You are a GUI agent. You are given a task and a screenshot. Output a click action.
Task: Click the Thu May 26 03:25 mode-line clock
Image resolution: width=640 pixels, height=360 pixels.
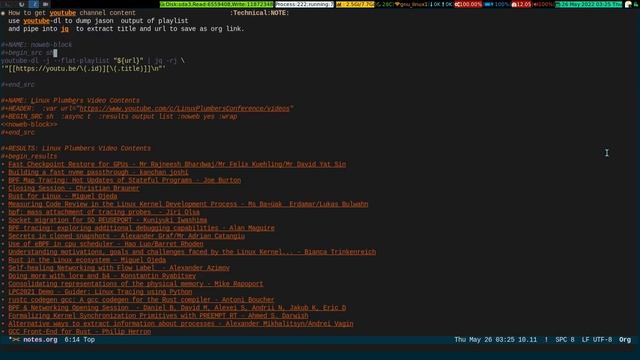point(485,340)
